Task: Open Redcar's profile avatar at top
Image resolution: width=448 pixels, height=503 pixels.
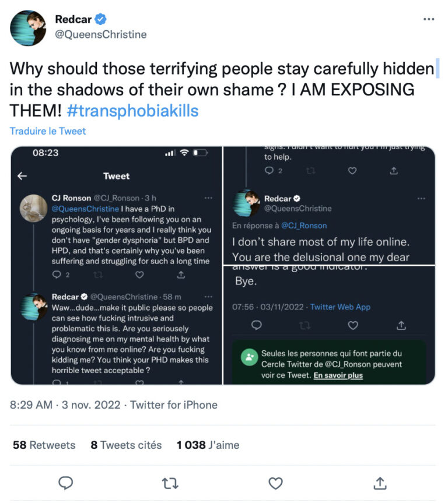Action: pos(28,27)
